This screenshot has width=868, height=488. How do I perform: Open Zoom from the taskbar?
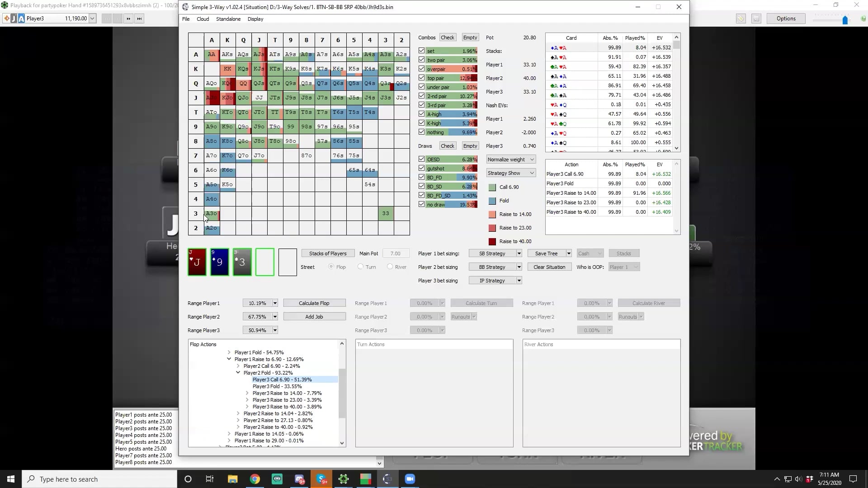point(410,479)
